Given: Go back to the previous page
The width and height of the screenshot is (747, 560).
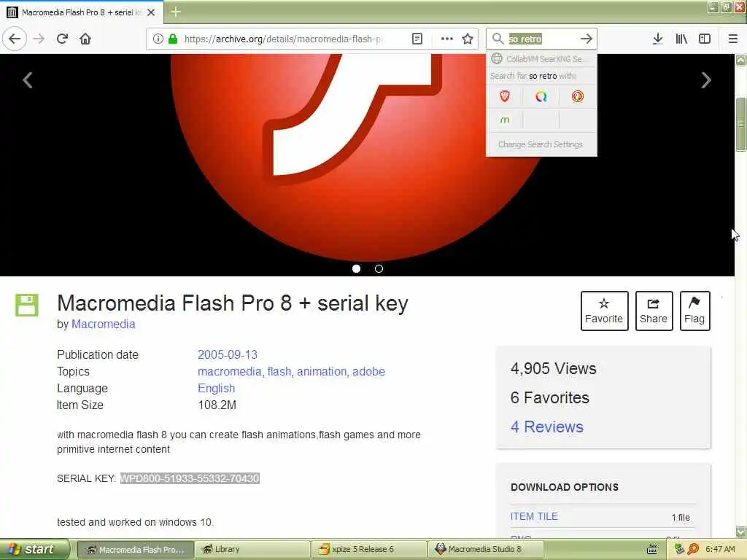Looking at the screenshot, I should click(15, 39).
